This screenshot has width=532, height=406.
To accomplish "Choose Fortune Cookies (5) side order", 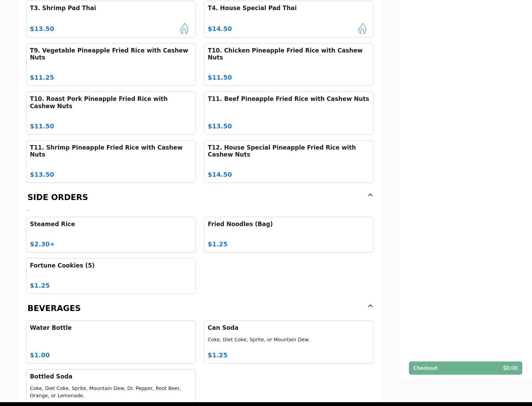I will click(x=111, y=276).
